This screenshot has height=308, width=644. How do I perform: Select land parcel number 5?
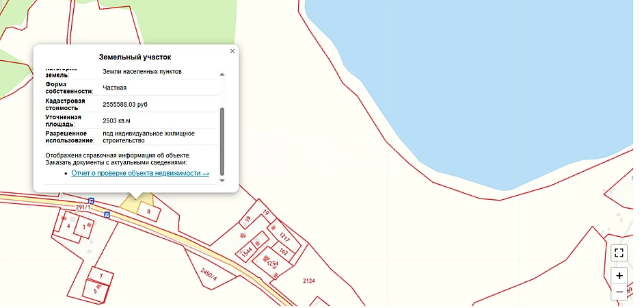point(94,290)
